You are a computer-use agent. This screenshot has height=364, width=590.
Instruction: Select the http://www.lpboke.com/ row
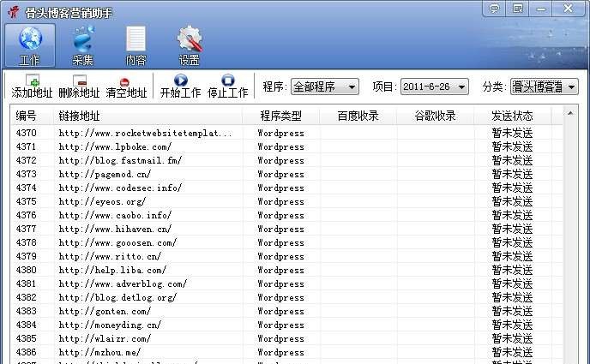pos(286,146)
